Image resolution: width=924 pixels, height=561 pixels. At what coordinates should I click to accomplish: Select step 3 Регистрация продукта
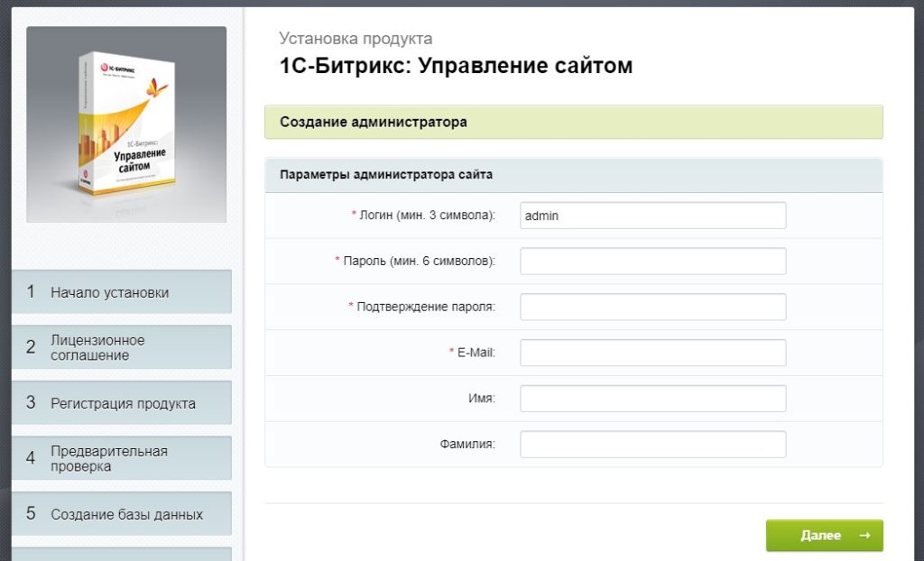pyautogui.click(x=122, y=403)
